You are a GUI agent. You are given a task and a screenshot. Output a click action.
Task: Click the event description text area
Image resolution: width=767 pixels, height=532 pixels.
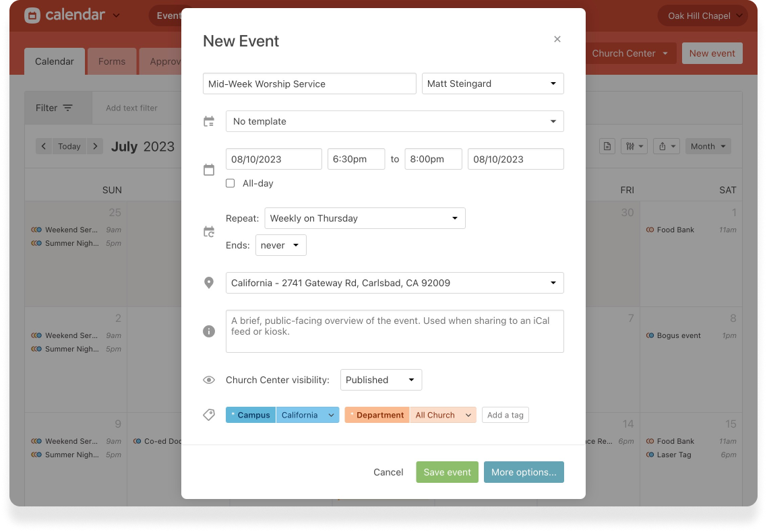pos(394,331)
